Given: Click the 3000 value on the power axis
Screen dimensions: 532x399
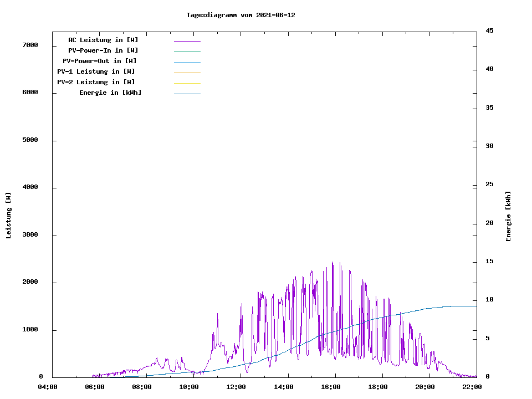Looking at the screenshot, I should [x=30, y=235].
